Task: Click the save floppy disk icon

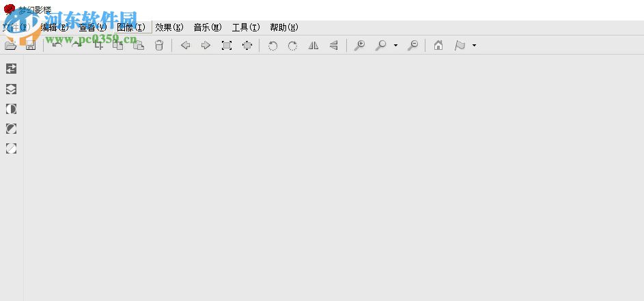Action: pos(31,45)
